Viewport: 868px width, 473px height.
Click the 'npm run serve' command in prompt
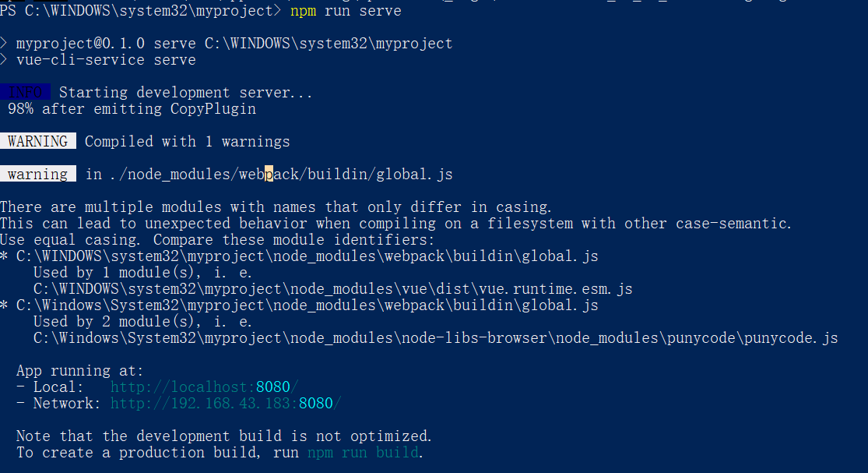[x=346, y=11]
